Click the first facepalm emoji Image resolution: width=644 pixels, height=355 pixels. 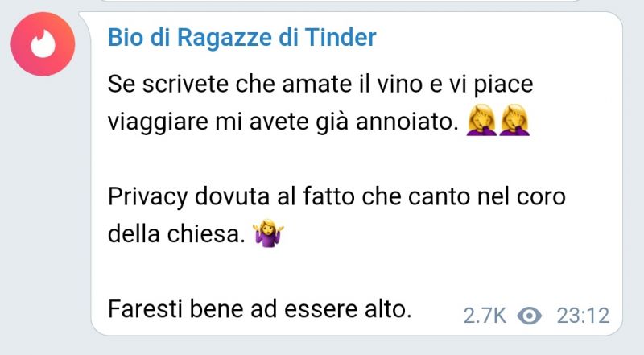coord(481,120)
